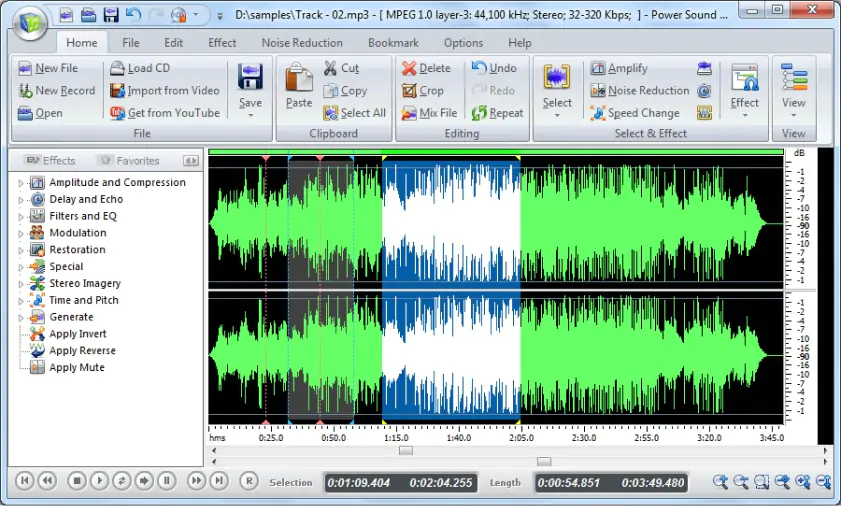The height and width of the screenshot is (506, 841).
Task: Jump to the end of track
Action: coord(219,480)
